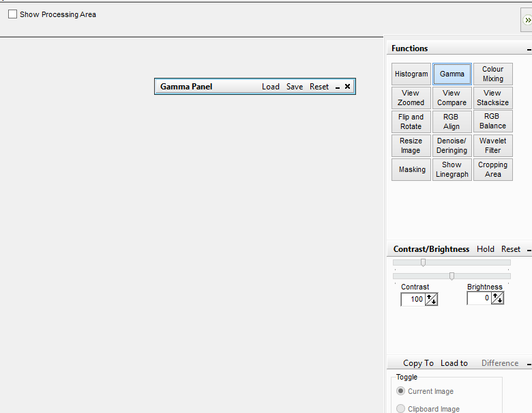This screenshot has height=413, width=532.
Task: Open the Cropping Area function
Action: pos(492,170)
